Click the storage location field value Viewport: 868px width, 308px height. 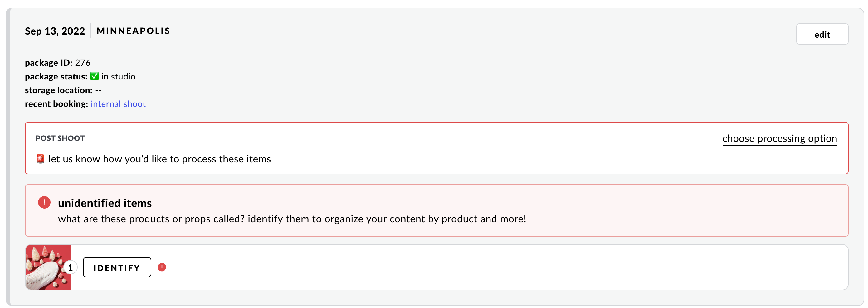tap(98, 90)
